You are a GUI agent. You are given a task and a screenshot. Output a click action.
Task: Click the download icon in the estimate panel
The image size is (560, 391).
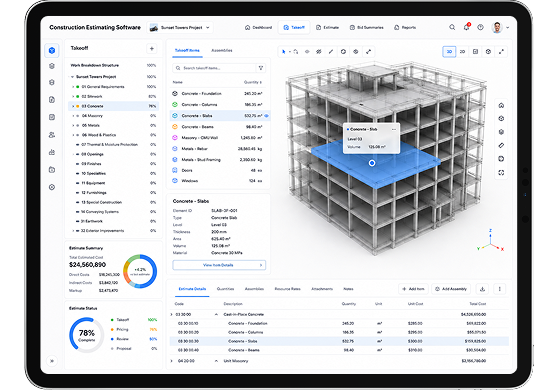(x=482, y=289)
